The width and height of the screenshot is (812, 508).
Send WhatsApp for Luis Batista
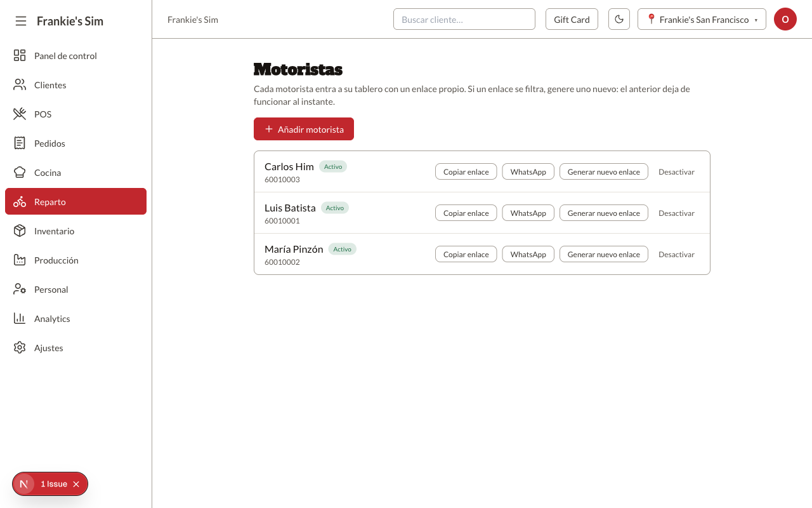pos(528,213)
